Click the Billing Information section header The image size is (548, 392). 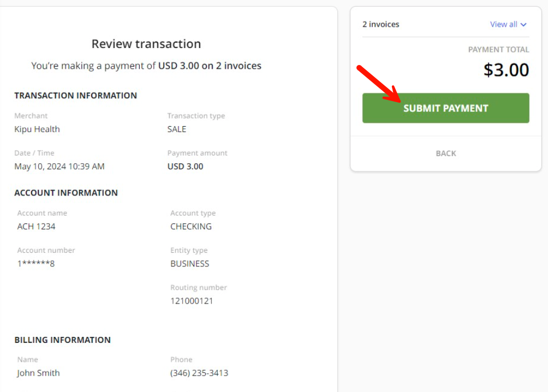point(62,340)
